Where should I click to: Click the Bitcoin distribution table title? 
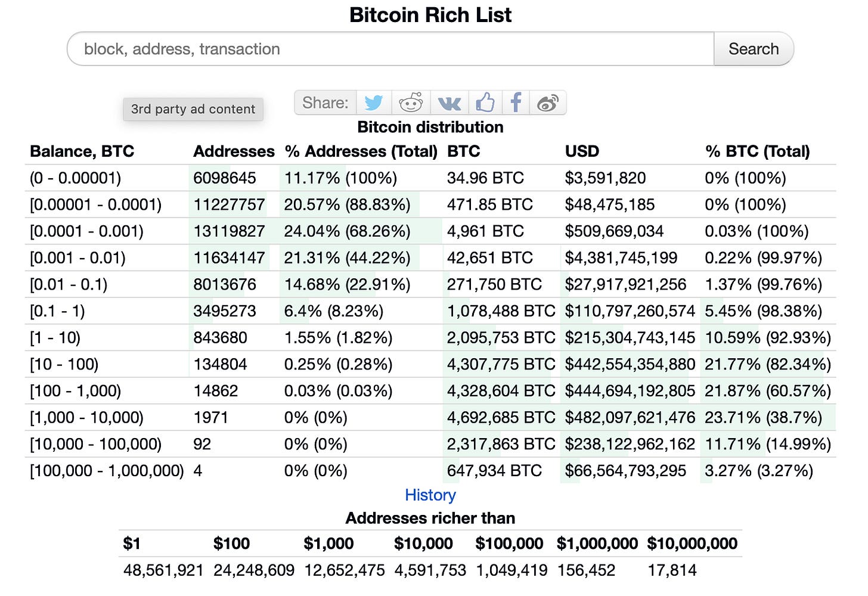click(x=430, y=127)
